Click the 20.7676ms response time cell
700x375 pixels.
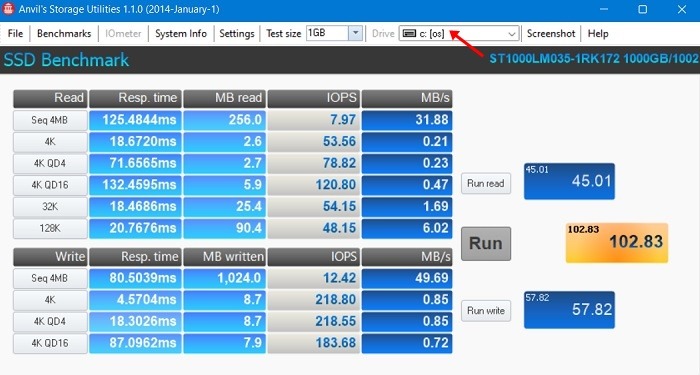135,228
